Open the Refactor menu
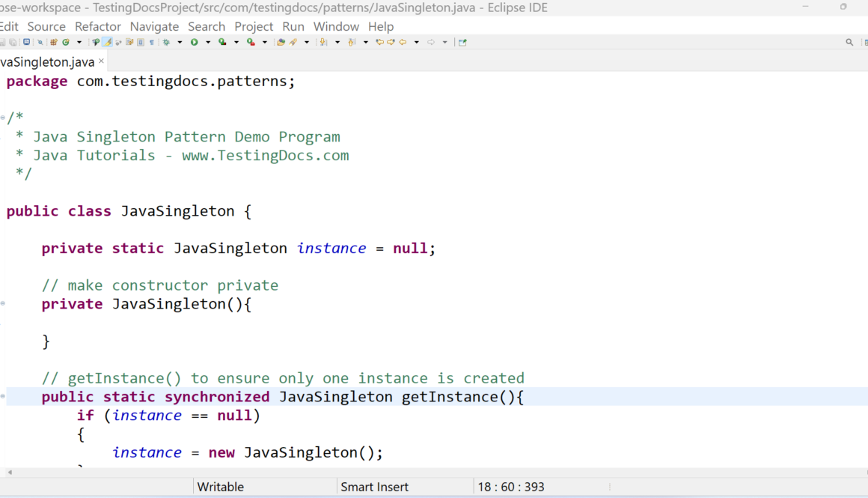The height and width of the screenshot is (498, 868). 97,26
